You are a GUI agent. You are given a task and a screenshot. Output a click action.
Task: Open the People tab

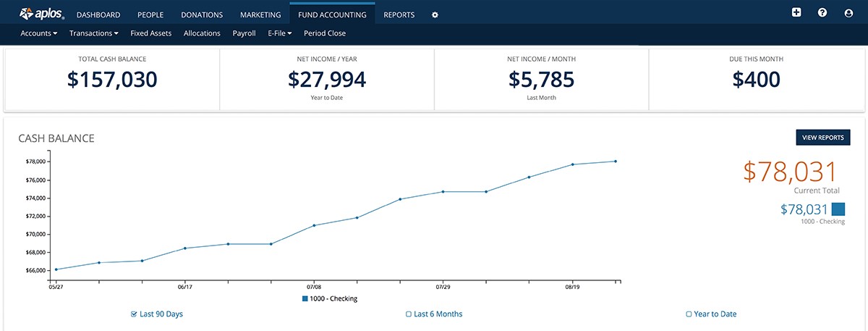pyautogui.click(x=150, y=14)
